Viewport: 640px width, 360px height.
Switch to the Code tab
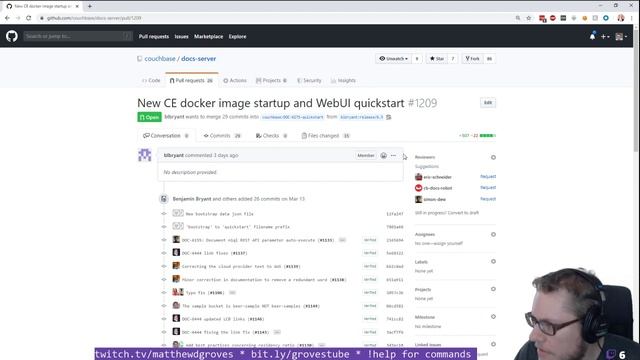(x=151, y=80)
